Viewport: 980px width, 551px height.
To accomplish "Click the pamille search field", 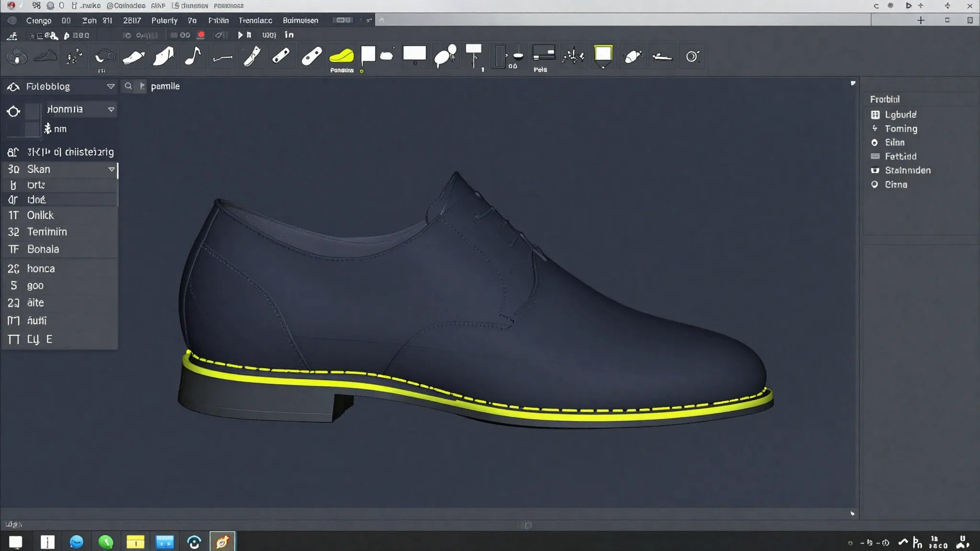I will (x=165, y=87).
